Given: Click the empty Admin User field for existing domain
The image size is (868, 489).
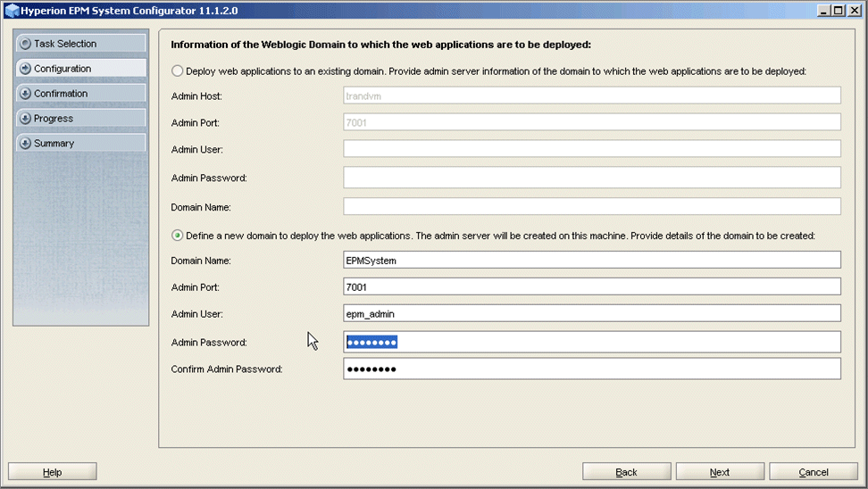Looking at the screenshot, I should [x=592, y=149].
